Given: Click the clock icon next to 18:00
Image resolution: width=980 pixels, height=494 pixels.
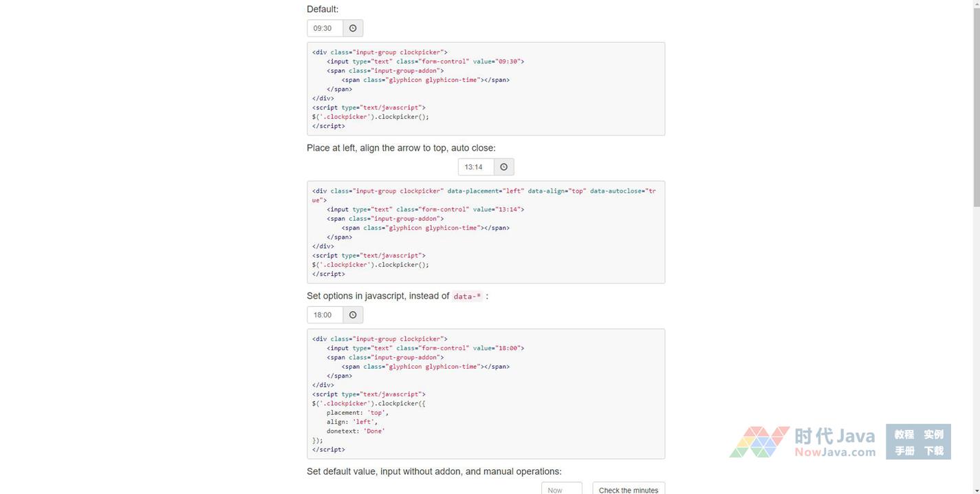Looking at the screenshot, I should (353, 315).
